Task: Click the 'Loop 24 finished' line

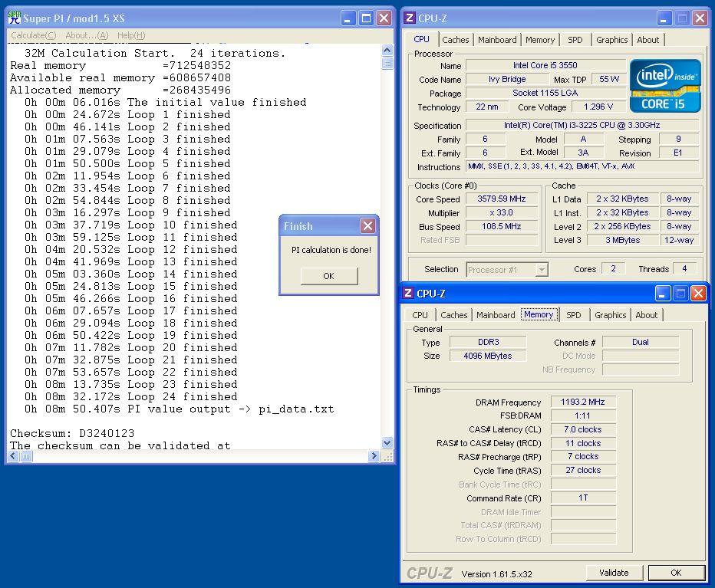Action: [x=131, y=396]
